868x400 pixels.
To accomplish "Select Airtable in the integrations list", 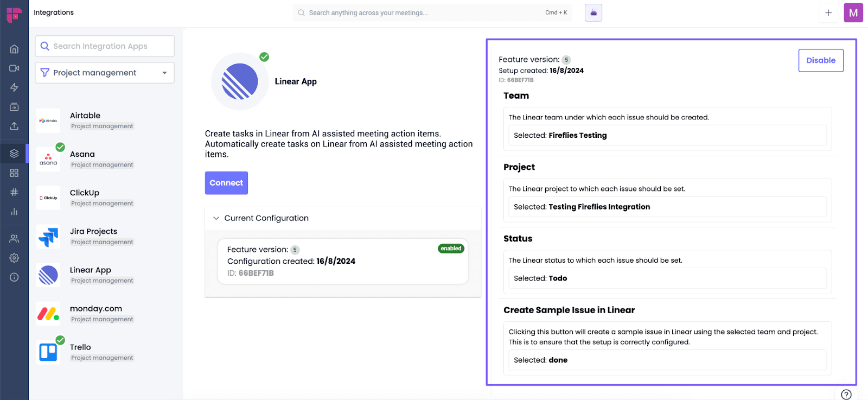I will (105, 120).
